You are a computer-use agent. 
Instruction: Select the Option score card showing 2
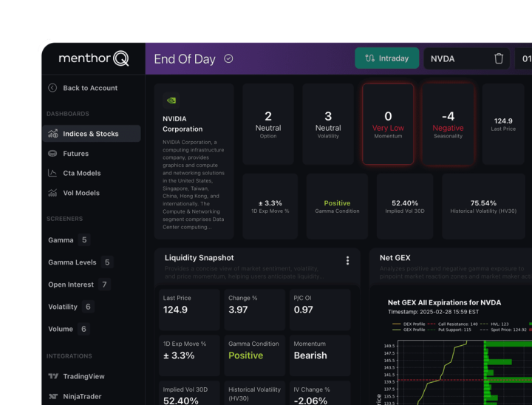[x=268, y=124]
